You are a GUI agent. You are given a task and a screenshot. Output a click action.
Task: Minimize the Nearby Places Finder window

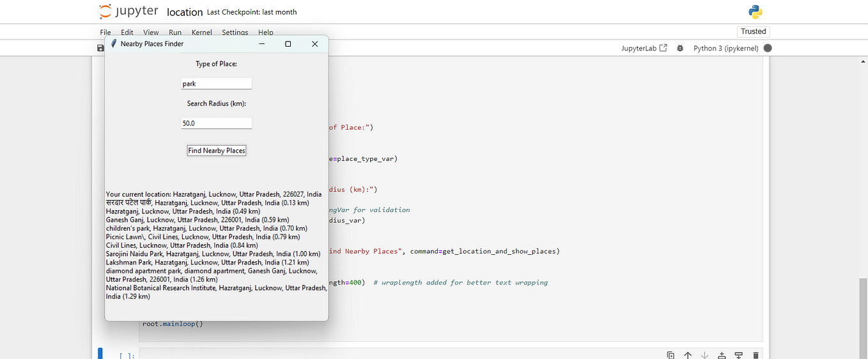261,43
